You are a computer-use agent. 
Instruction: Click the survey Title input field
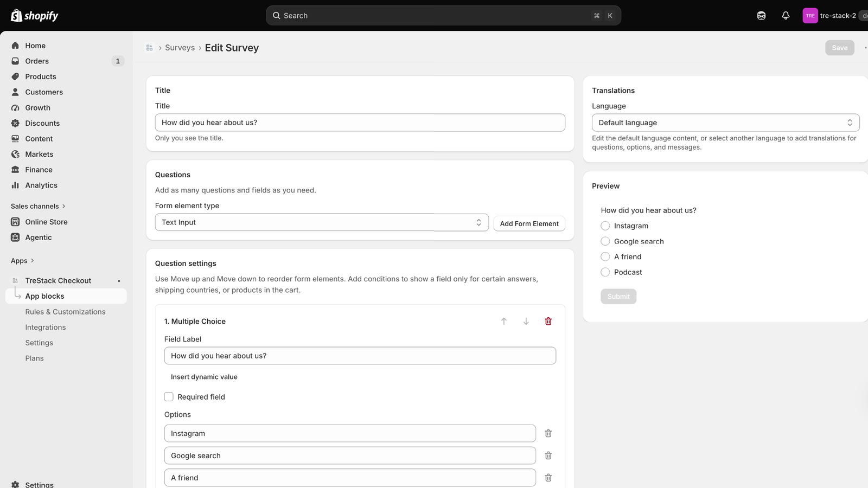click(360, 123)
